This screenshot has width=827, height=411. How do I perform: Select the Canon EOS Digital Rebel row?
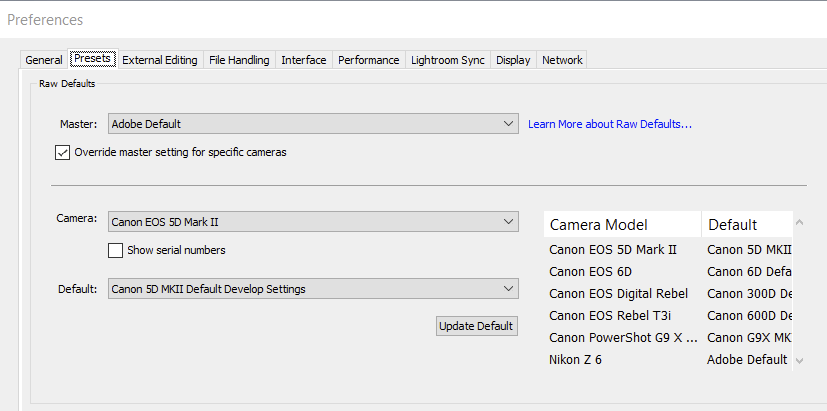[668, 293]
